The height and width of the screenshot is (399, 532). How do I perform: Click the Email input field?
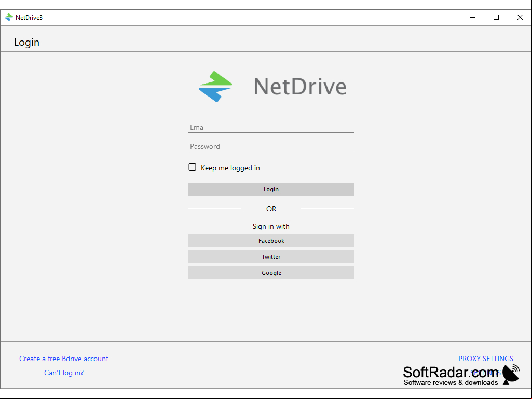point(271,127)
